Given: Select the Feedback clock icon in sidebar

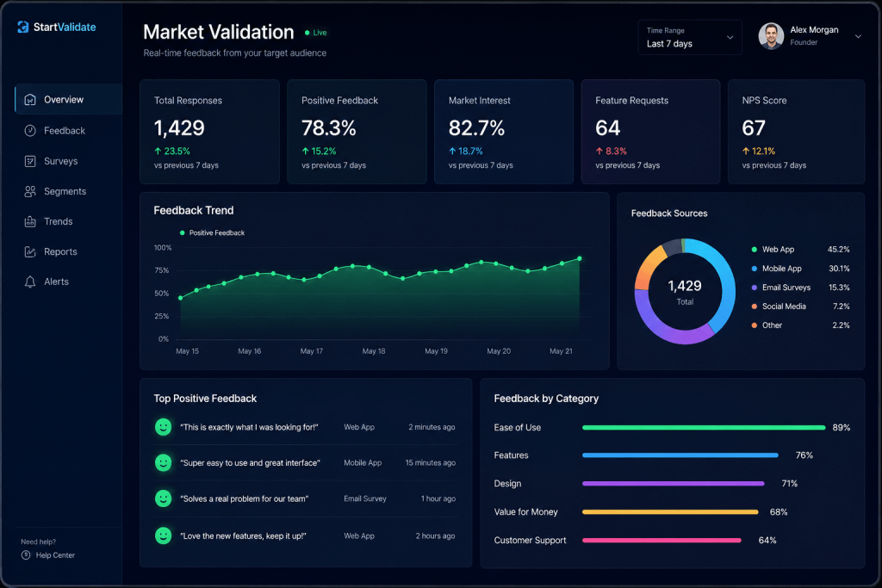Looking at the screenshot, I should [30, 130].
